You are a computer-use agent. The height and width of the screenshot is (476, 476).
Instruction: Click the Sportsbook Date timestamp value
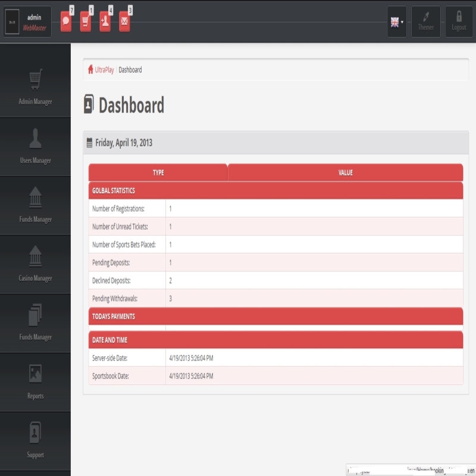coord(191,376)
